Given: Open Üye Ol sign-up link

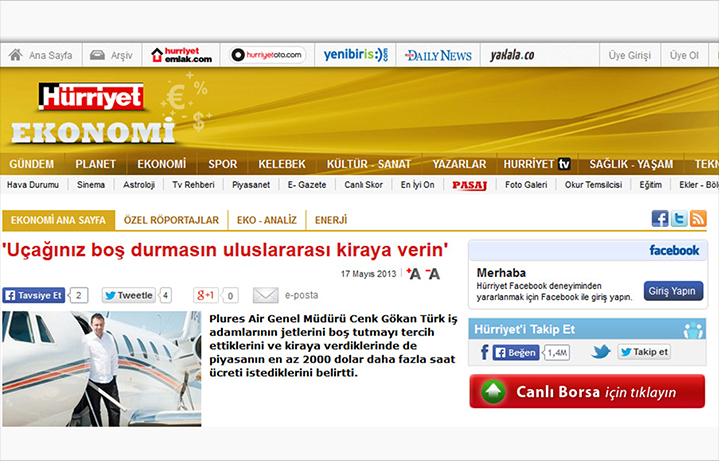Looking at the screenshot, I should tap(684, 55).
